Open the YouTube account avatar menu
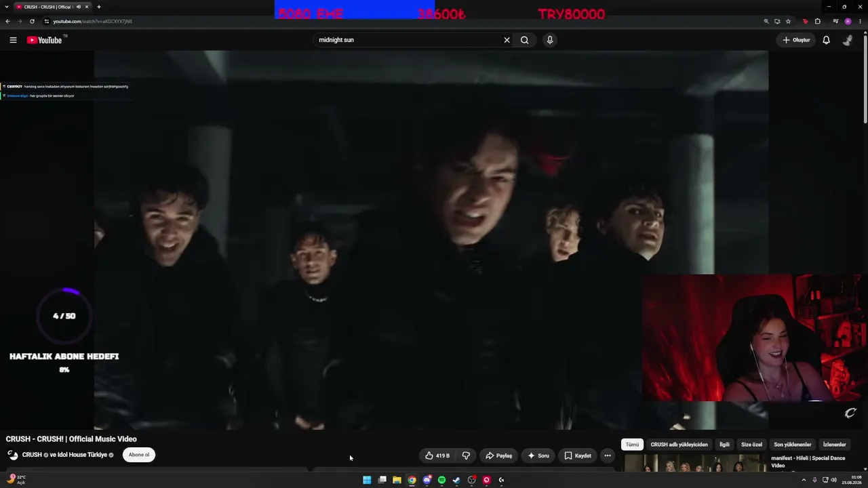The height and width of the screenshot is (488, 868). coord(848,40)
